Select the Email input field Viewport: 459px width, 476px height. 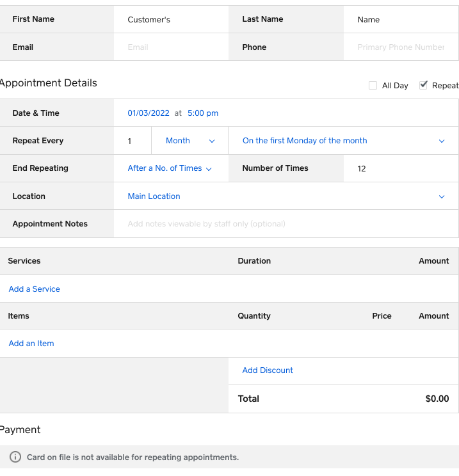click(171, 47)
